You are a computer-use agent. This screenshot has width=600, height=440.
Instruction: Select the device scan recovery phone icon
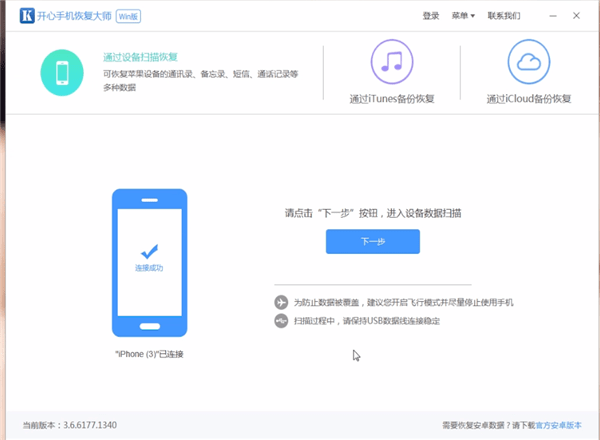[64, 71]
